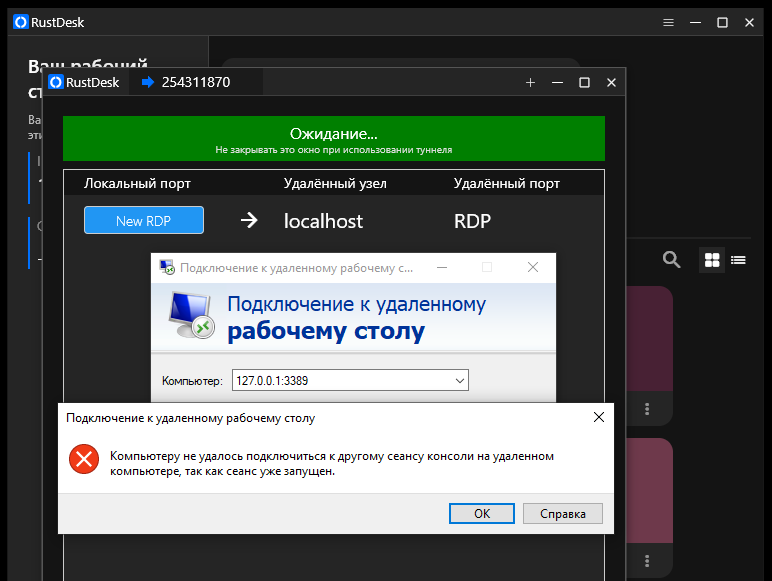Open the Компьютер address dropdown
The height and width of the screenshot is (581, 772).
coord(460,381)
